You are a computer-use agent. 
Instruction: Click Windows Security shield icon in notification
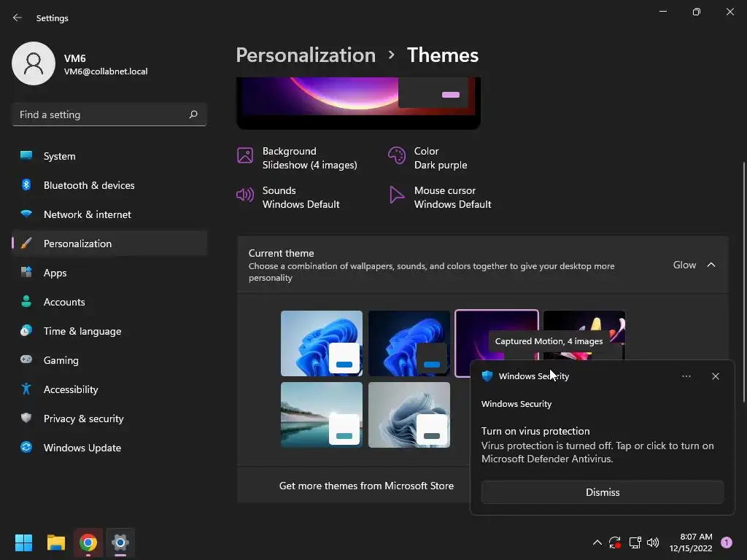click(487, 376)
